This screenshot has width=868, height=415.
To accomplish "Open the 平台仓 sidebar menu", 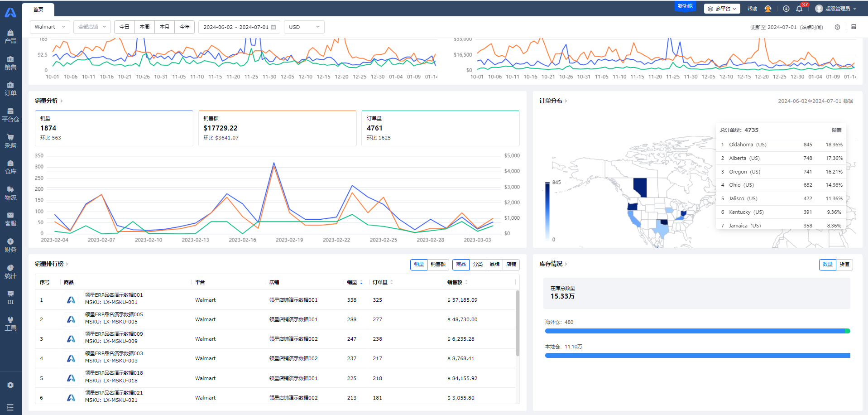I will pos(10,115).
